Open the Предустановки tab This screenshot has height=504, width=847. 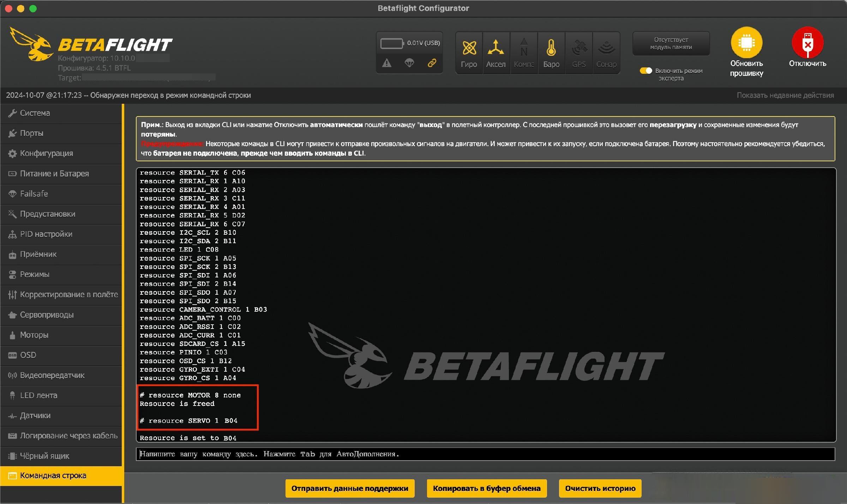[61, 214]
